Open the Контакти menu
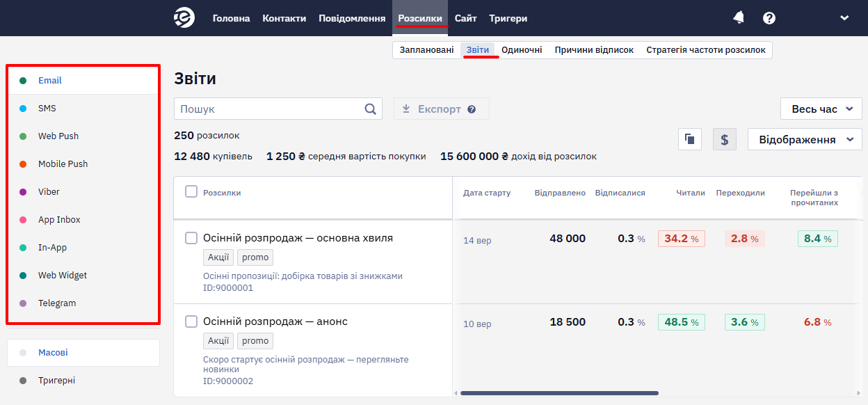The width and height of the screenshot is (868, 405). click(284, 18)
